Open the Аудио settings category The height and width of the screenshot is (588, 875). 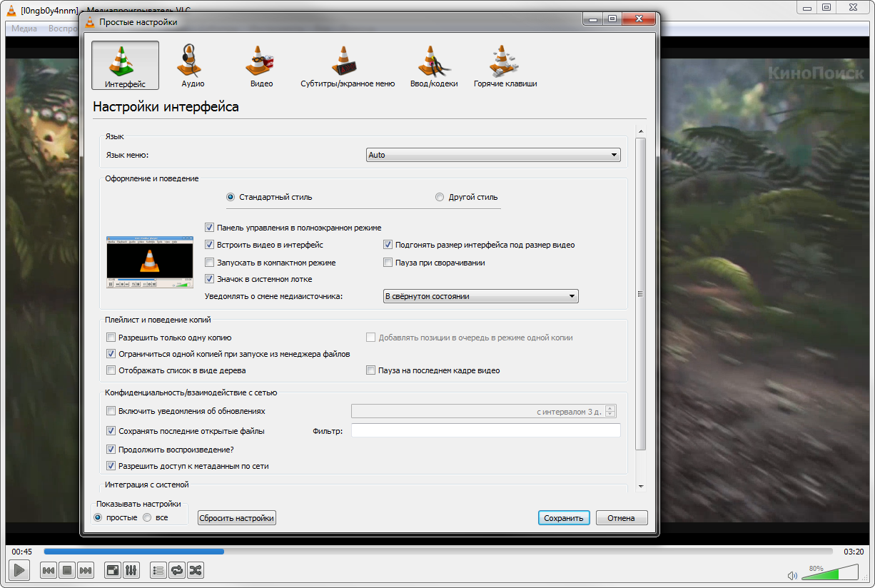coord(193,66)
